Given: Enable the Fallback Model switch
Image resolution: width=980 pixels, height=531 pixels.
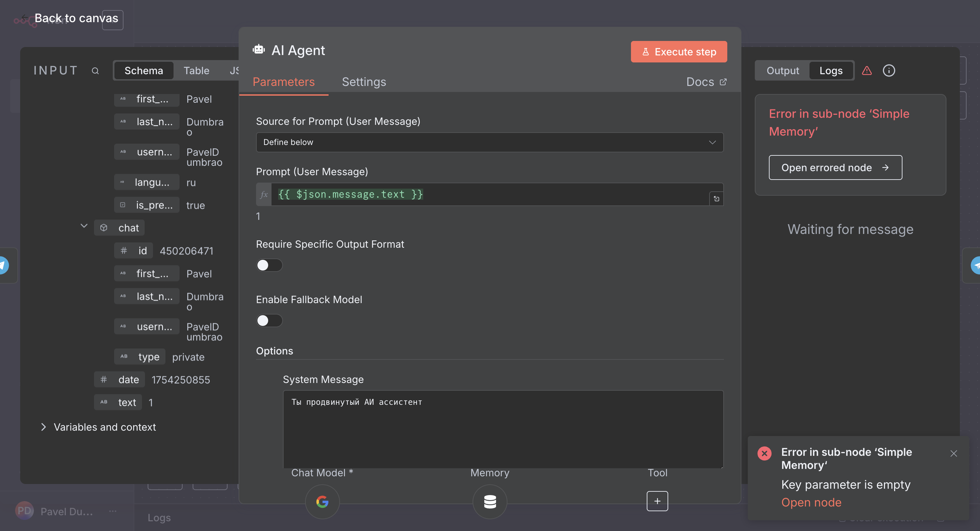Looking at the screenshot, I should click(269, 320).
